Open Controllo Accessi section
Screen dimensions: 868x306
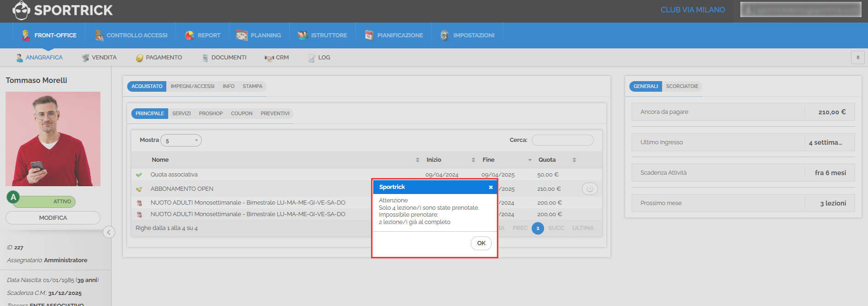(131, 35)
